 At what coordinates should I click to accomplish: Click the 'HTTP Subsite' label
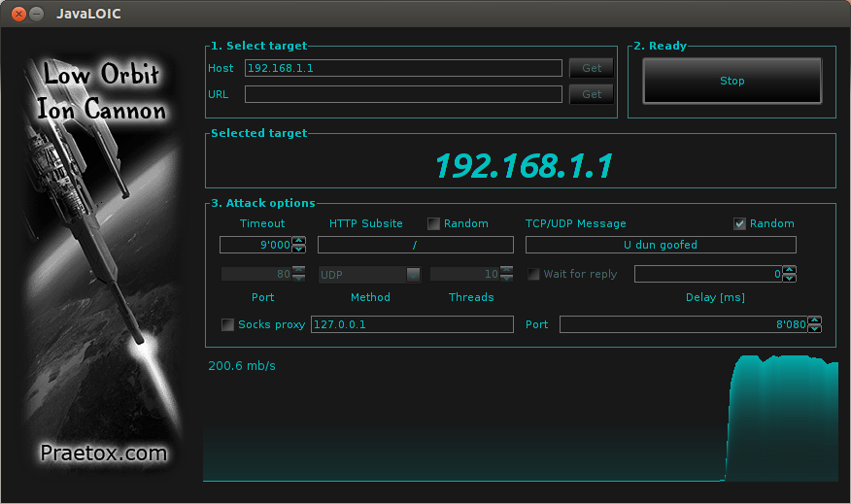click(366, 223)
